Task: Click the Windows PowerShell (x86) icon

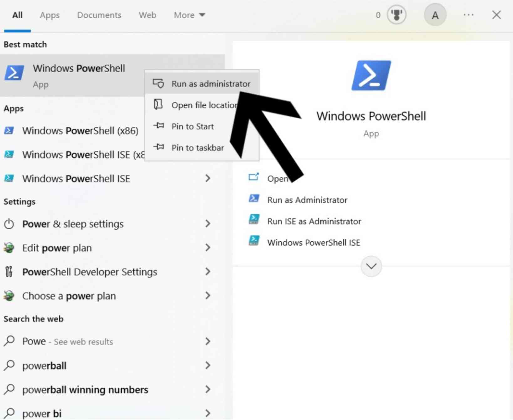Action: (9, 130)
